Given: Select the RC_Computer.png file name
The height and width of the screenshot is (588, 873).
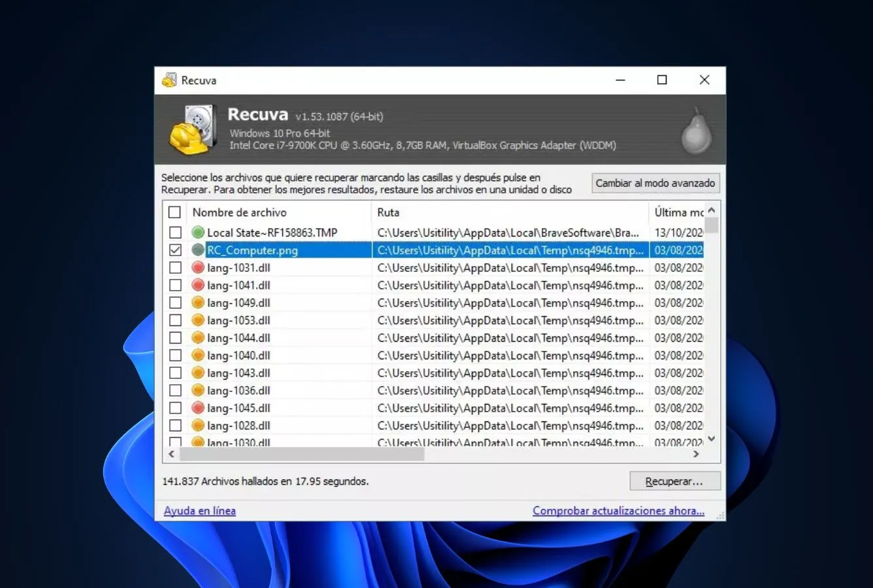Looking at the screenshot, I should point(252,250).
